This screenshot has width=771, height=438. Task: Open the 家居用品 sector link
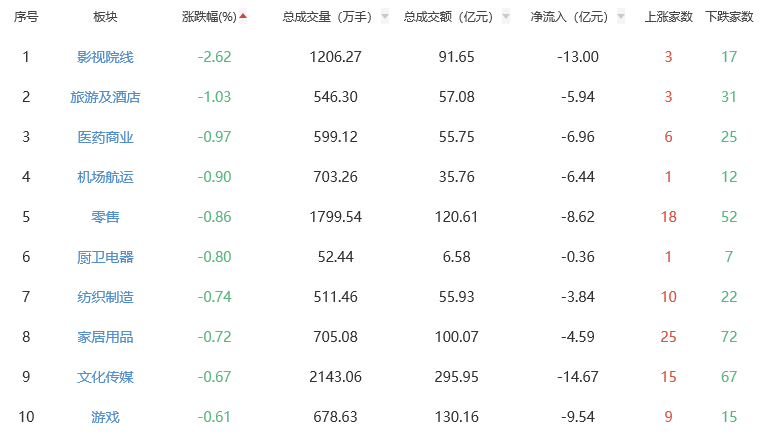pos(105,337)
